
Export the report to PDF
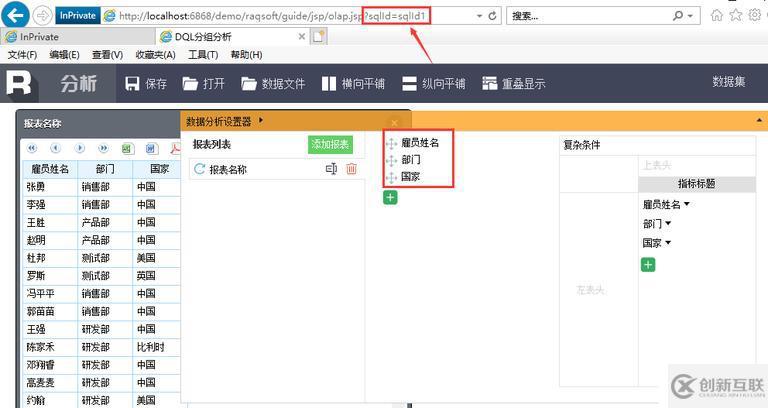[175, 148]
